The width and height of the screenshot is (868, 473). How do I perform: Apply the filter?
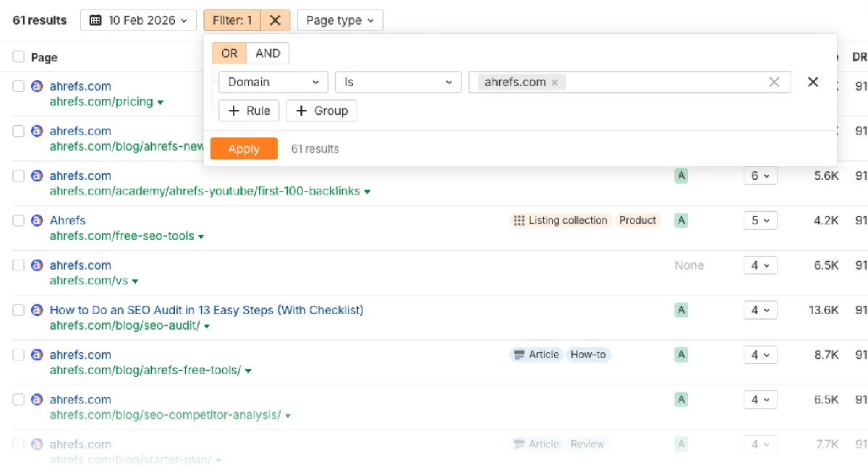coord(244,149)
